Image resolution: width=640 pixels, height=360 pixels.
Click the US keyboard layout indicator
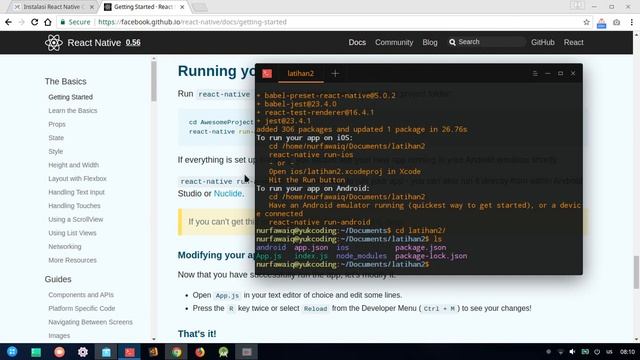tap(609, 352)
